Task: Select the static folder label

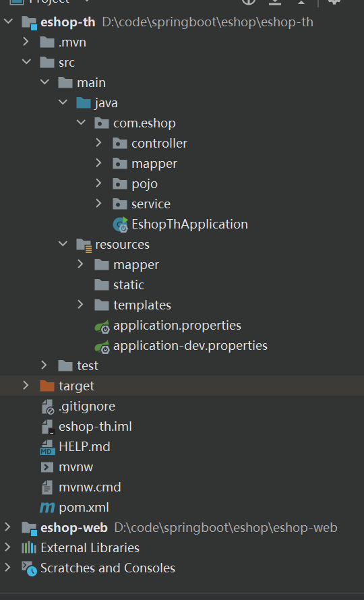Action: coord(129,284)
